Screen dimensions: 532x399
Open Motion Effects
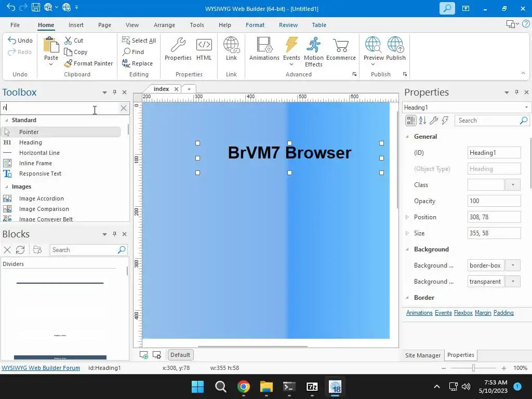click(313, 51)
